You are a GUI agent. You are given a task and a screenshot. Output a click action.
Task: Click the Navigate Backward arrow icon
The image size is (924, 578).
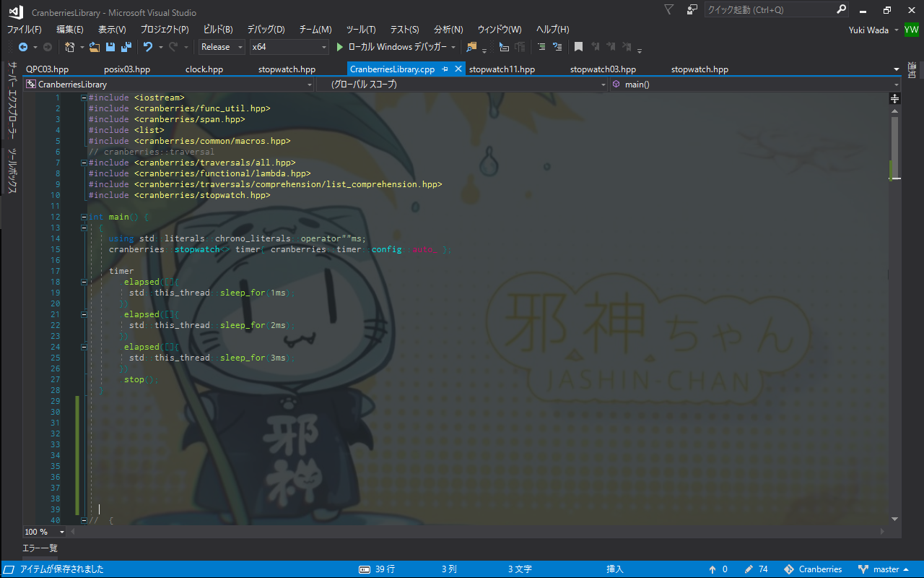click(23, 47)
